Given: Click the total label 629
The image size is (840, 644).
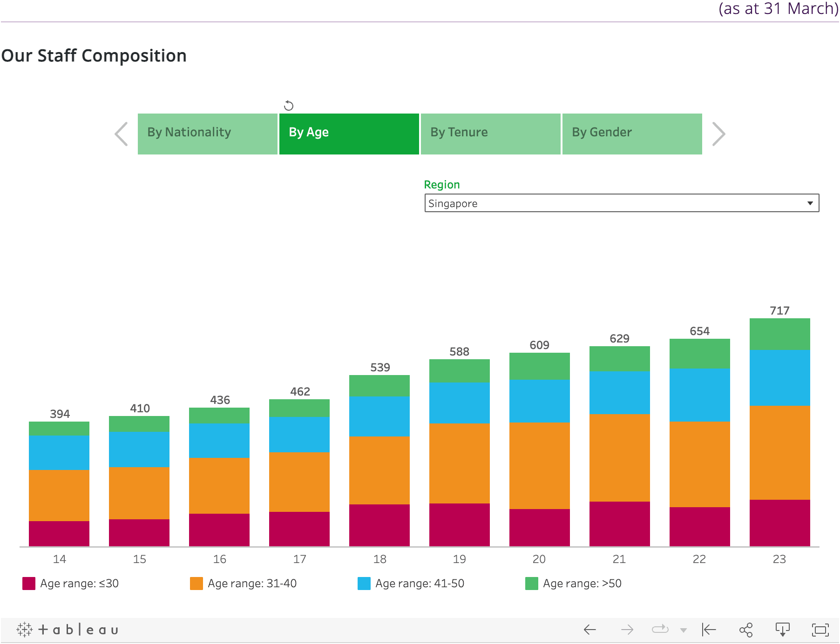Looking at the screenshot, I should (620, 339).
